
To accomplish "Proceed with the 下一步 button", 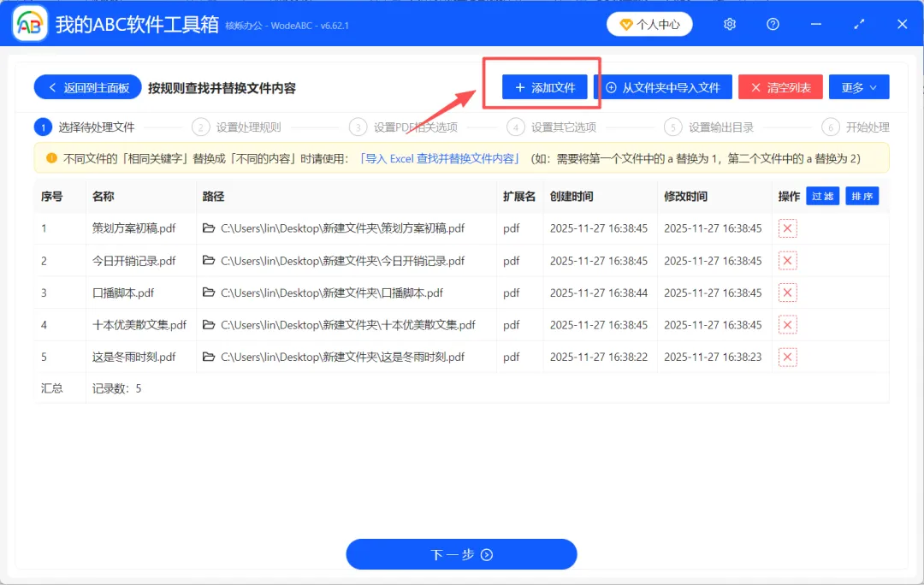I will (461, 554).
